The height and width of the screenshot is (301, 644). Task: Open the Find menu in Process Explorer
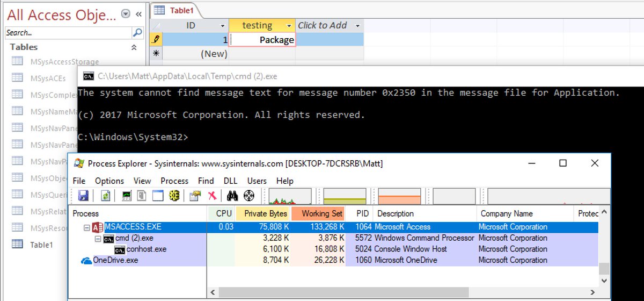pos(206,181)
